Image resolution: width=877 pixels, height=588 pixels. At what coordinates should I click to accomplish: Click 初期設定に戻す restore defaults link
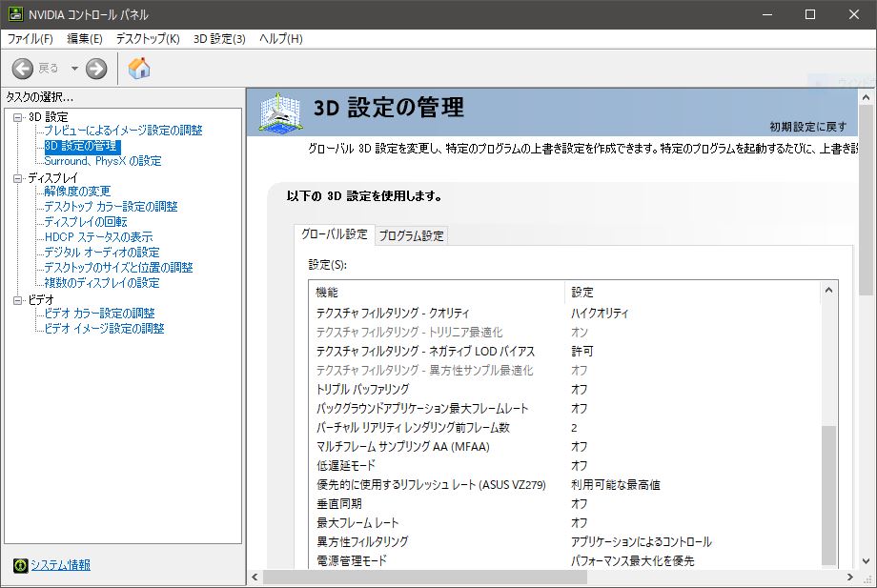807,127
